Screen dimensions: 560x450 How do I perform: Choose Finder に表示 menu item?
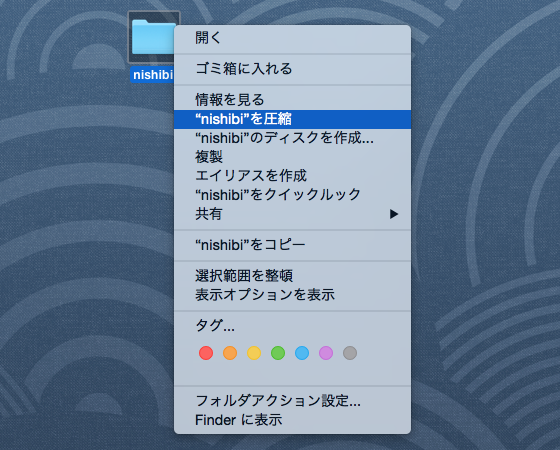click(292, 420)
